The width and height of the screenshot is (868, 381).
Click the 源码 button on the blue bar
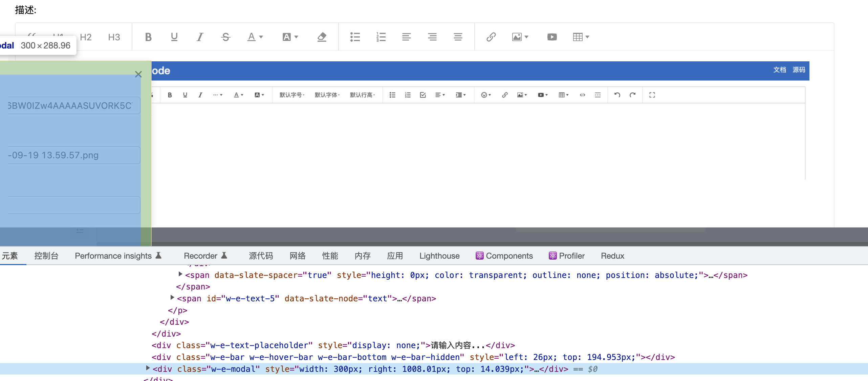[x=799, y=70]
